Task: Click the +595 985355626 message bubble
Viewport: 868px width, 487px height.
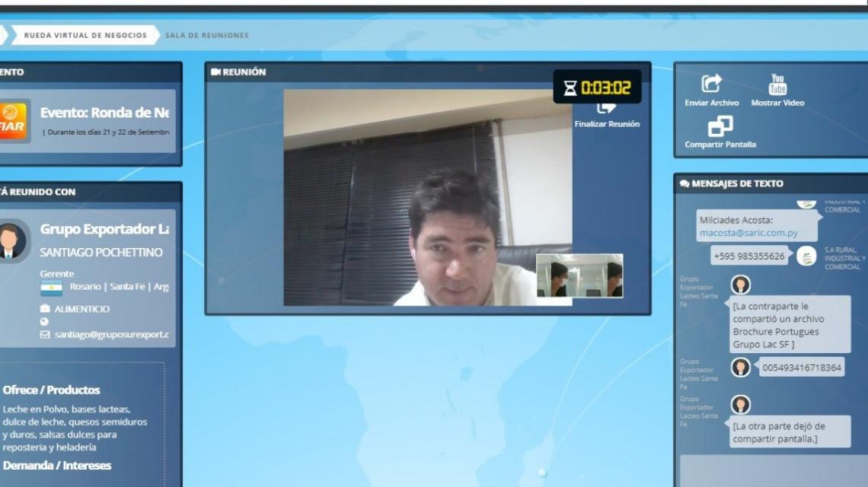Action: [x=749, y=256]
